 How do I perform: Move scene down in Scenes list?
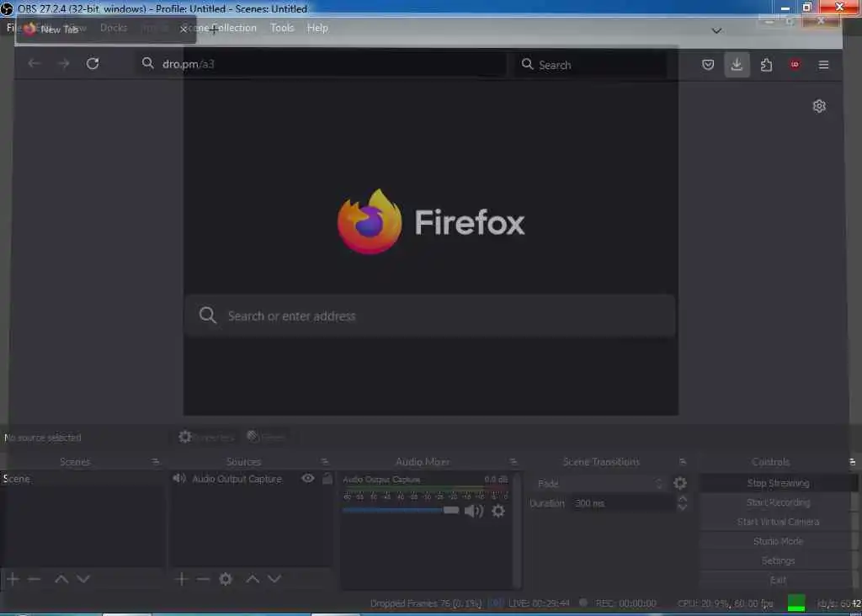[83, 579]
